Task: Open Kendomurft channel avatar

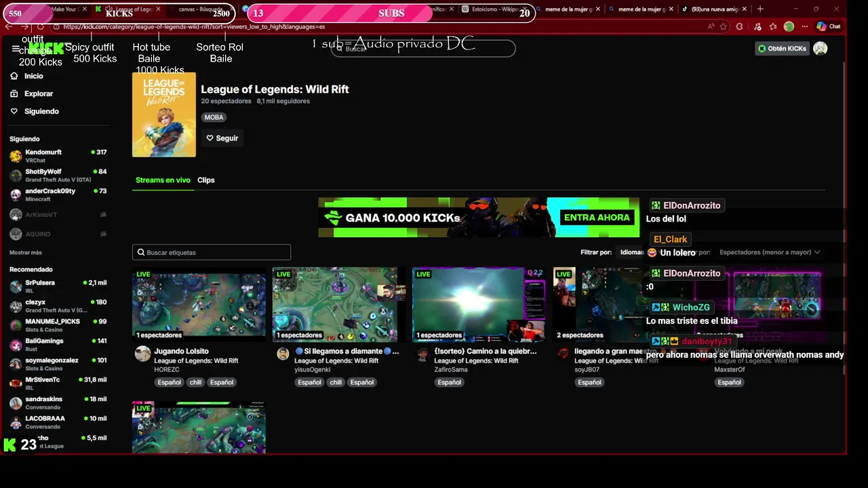Action: tap(16, 156)
